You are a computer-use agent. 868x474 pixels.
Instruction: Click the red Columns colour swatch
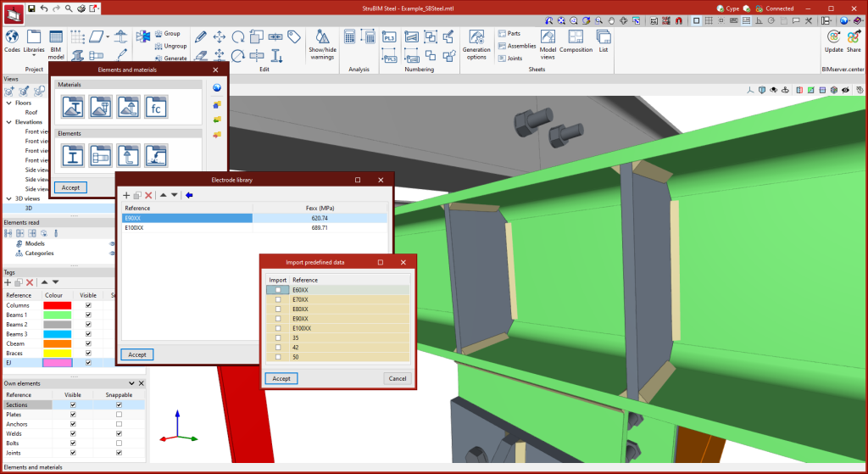pyautogui.click(x=58, y=305)
